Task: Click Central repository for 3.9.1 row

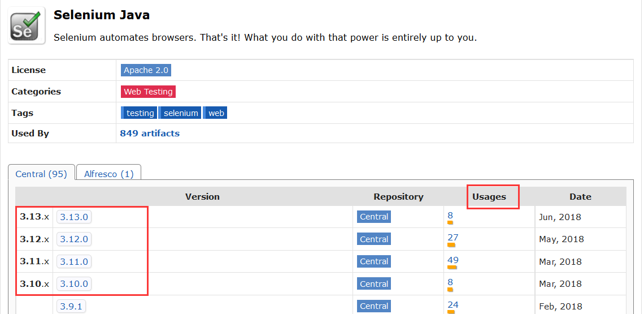Action: pyautogui.click(x=374, y=306)
